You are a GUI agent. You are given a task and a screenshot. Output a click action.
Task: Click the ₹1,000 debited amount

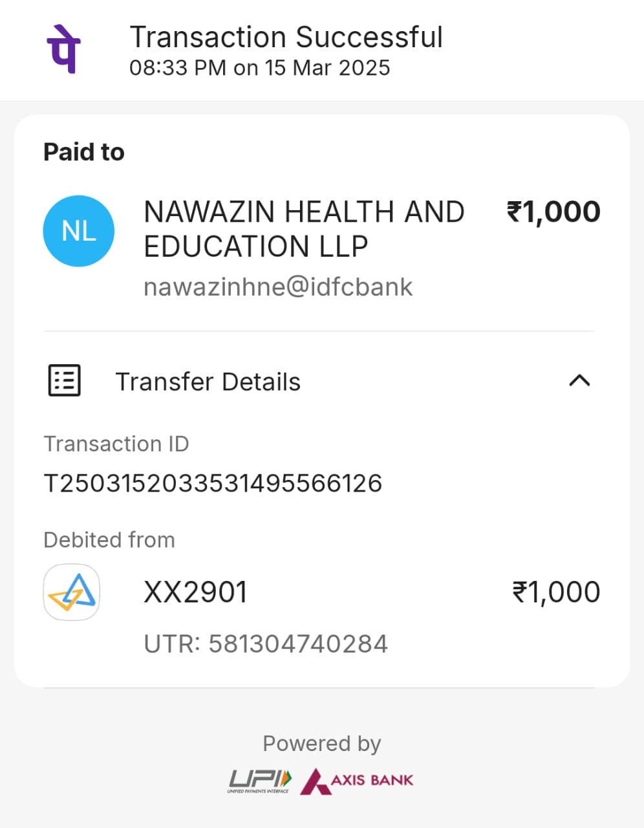556,592
